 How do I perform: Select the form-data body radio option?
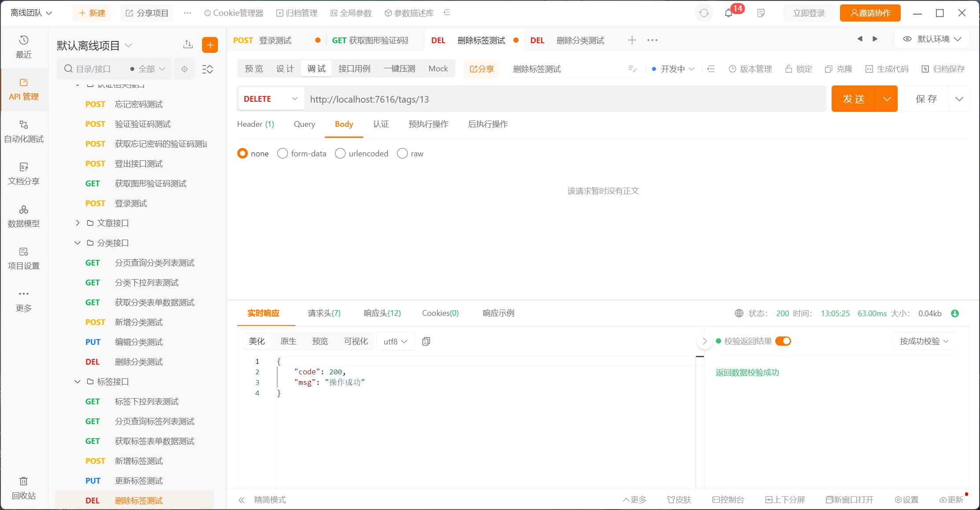point(283,153)
